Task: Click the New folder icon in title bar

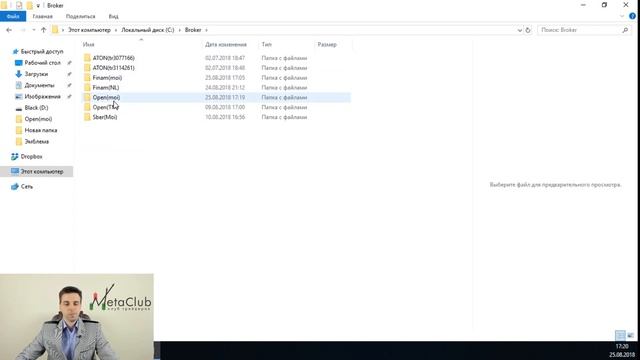Action: point(29,5)
